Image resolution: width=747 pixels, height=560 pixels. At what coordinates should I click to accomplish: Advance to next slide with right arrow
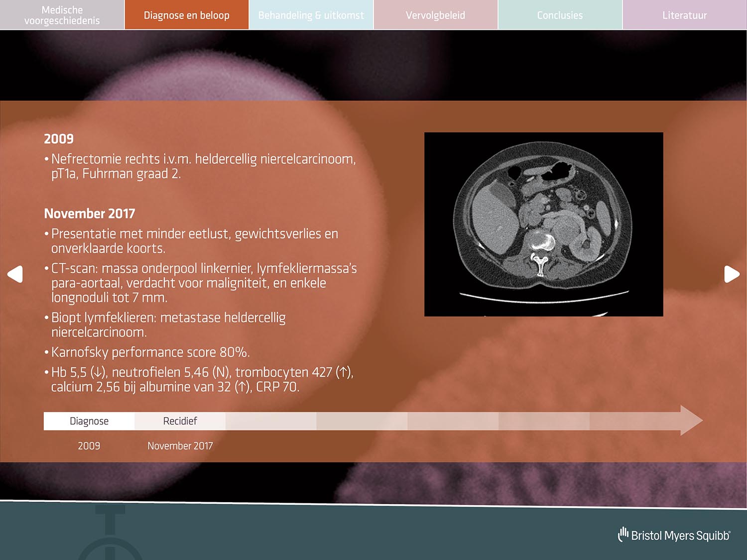pyautogui.click(x=731, y=274)
